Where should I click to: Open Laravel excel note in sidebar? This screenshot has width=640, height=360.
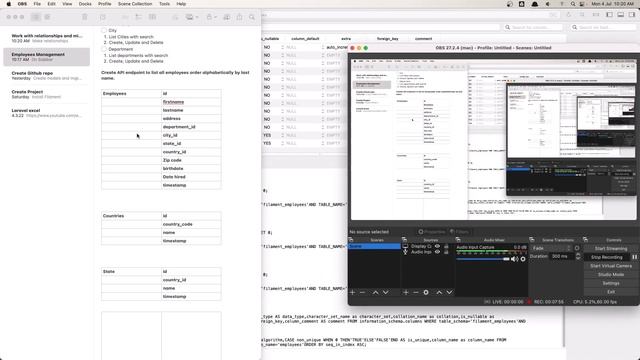47,113
